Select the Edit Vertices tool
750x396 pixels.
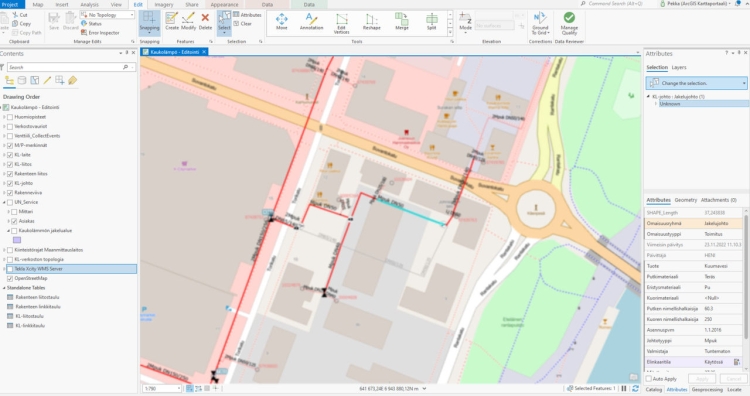342,23
